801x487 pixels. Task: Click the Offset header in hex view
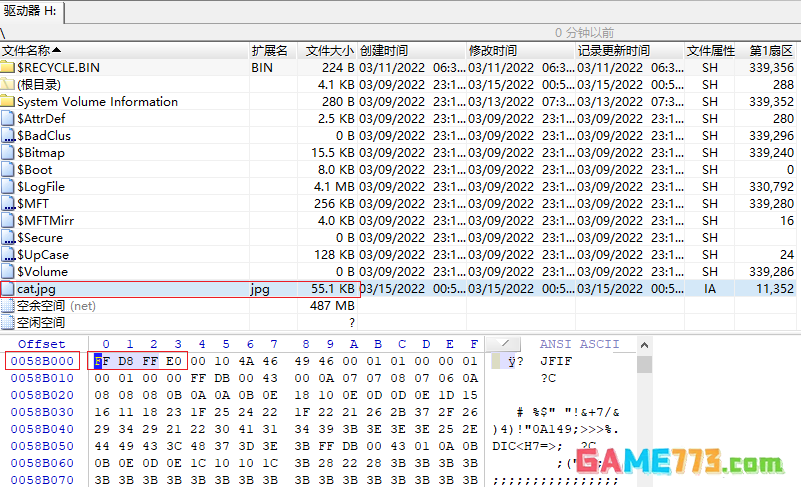[41, 345]
